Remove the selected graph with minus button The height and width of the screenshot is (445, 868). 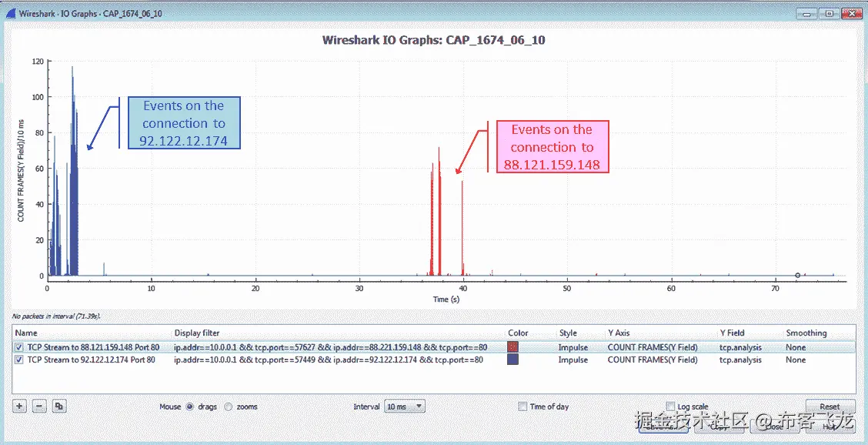[39, 407]
